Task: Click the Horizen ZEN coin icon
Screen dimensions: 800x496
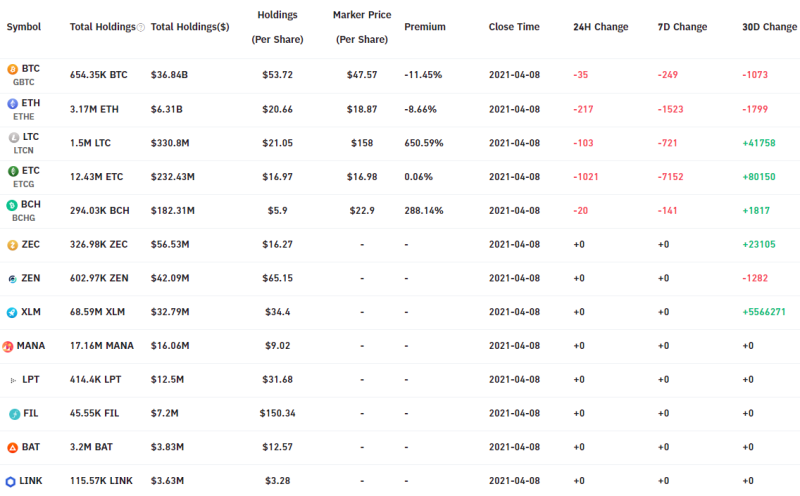Action: coord(12,279)
